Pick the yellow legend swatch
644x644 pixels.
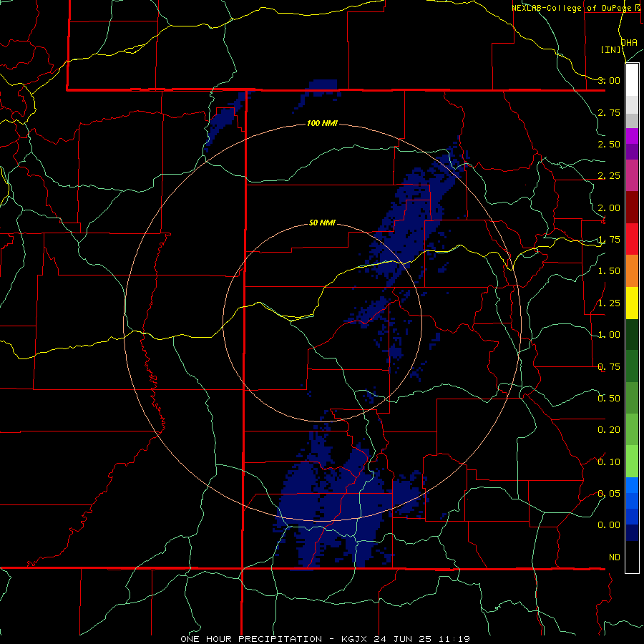click(x=632, y=303)
